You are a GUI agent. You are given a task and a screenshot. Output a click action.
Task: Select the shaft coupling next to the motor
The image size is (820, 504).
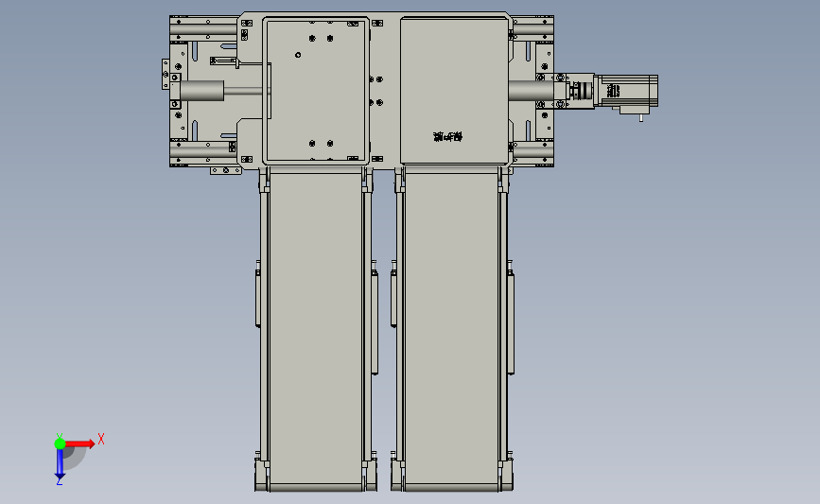(x=582, y=91)
